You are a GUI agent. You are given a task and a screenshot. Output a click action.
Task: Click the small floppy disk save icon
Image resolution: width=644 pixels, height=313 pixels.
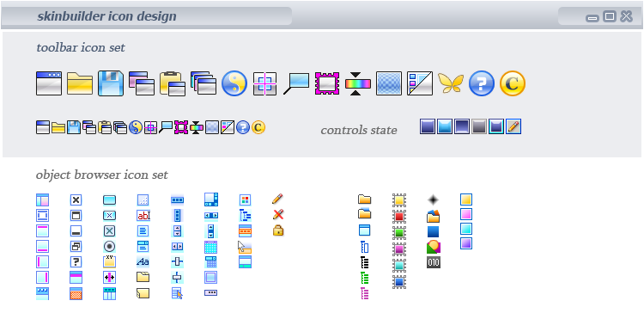point(74,127)
